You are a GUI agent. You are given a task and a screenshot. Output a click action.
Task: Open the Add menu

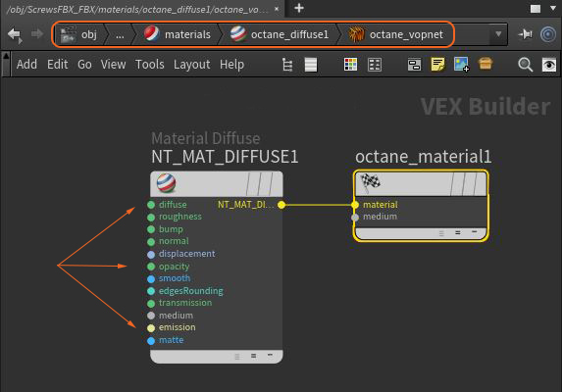click(x=26, y=65)
